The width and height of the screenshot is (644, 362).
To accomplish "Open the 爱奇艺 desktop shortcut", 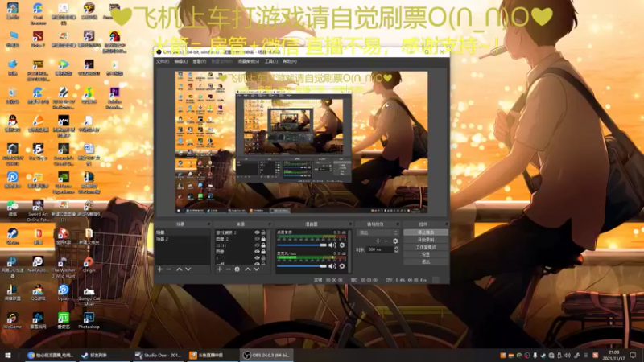I will click(x=64, y=320).
